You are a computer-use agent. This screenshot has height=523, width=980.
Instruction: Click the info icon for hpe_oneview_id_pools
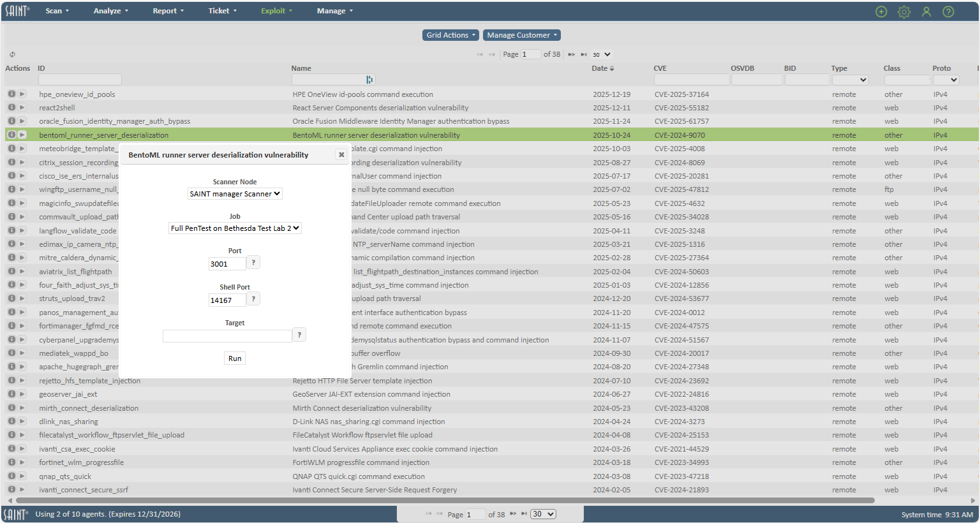click(11, 94)
